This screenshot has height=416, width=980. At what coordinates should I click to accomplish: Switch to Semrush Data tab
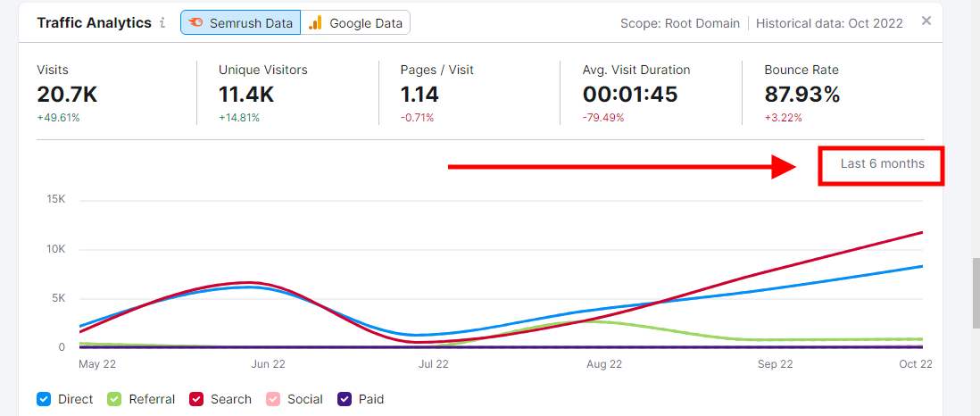240,23
